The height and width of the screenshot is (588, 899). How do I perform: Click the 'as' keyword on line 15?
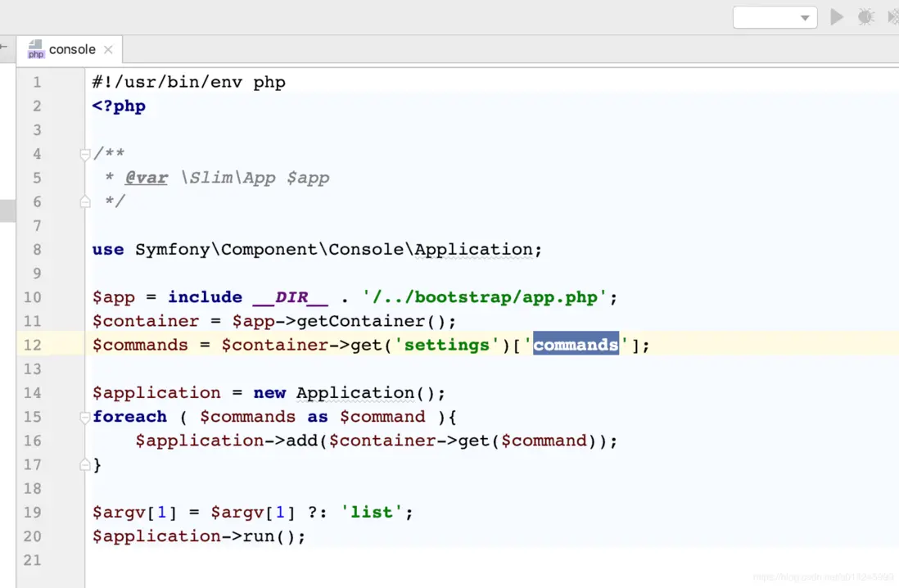click(x=318, y=417)
